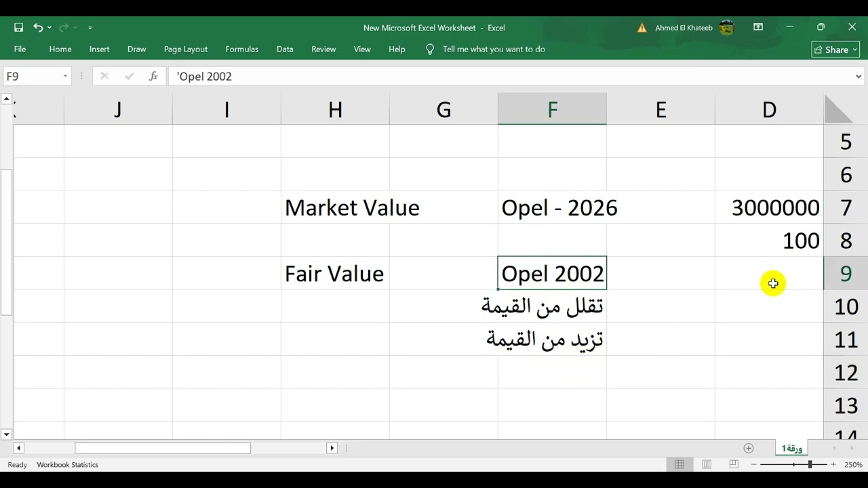This screenshot has width=868, height=488.
Task: Select column D header
Action: (x=769, y=109)
